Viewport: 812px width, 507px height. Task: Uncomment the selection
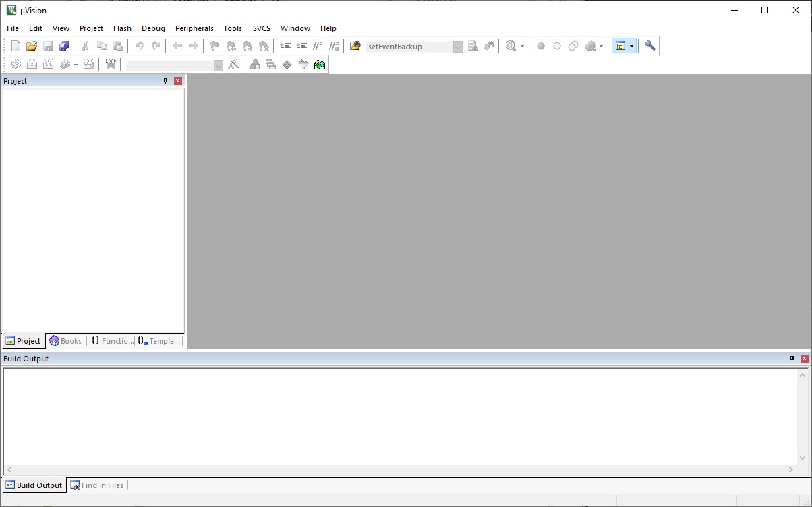[334, 46]
